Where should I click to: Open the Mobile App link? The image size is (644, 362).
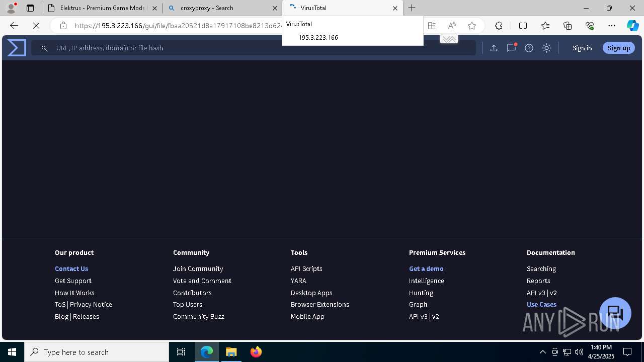click(x=307, y=316)
